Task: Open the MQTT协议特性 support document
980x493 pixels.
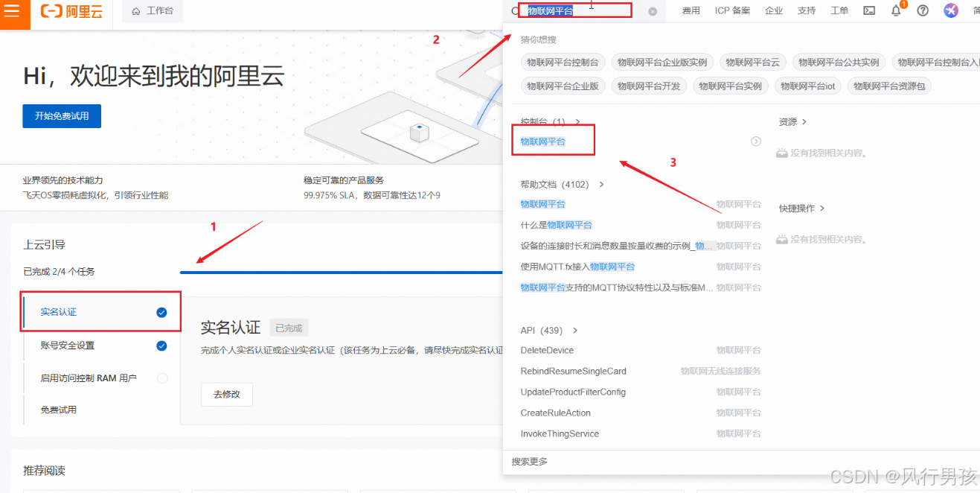Action: tap(617, 287)
